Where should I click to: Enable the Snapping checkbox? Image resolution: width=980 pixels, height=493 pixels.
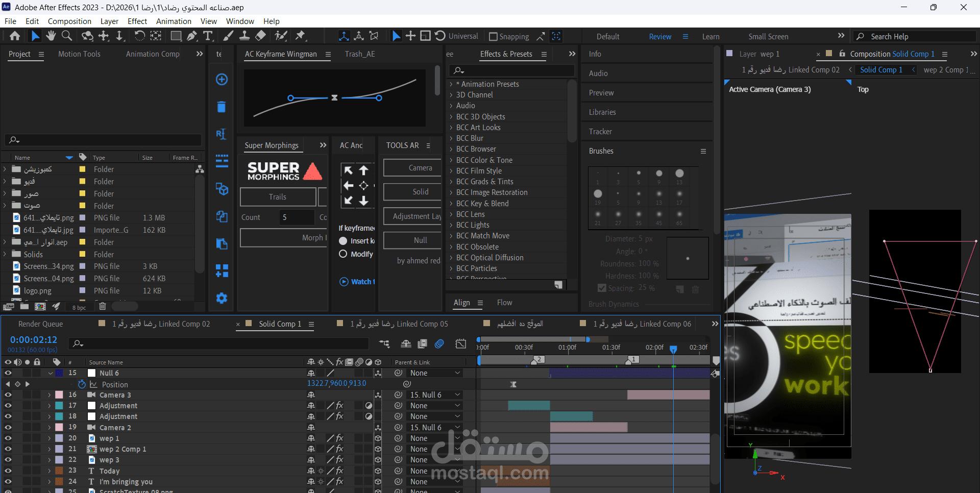pos(493,37)
